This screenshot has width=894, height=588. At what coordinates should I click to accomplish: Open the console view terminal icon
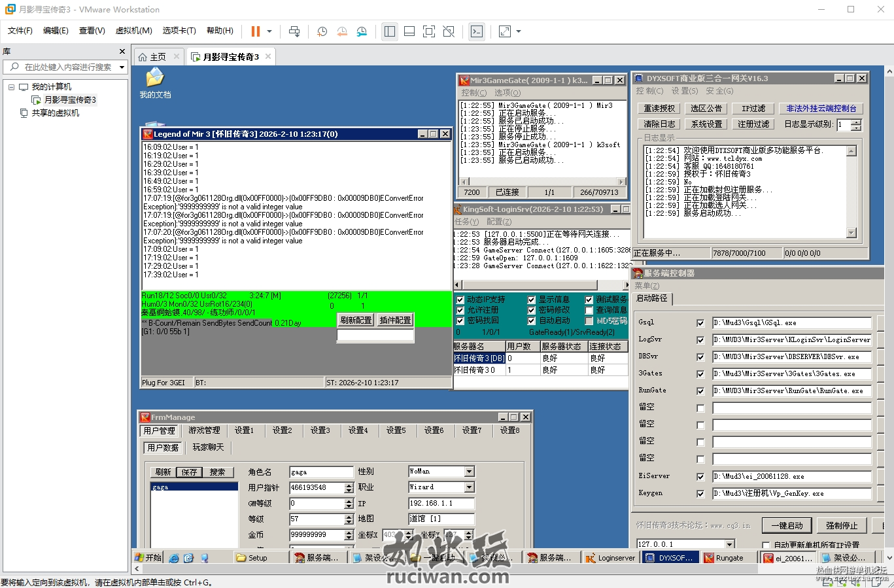[477, 31]
